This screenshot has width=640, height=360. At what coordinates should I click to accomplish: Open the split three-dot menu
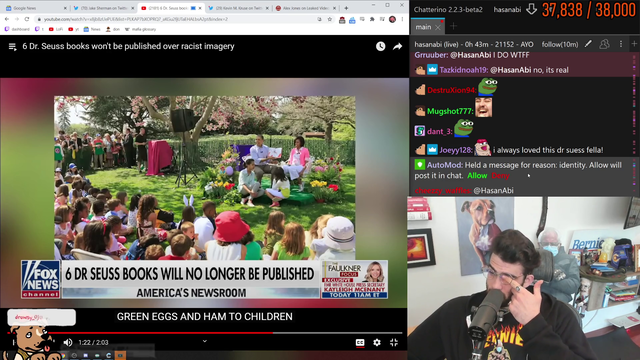[x=621, y=44]
